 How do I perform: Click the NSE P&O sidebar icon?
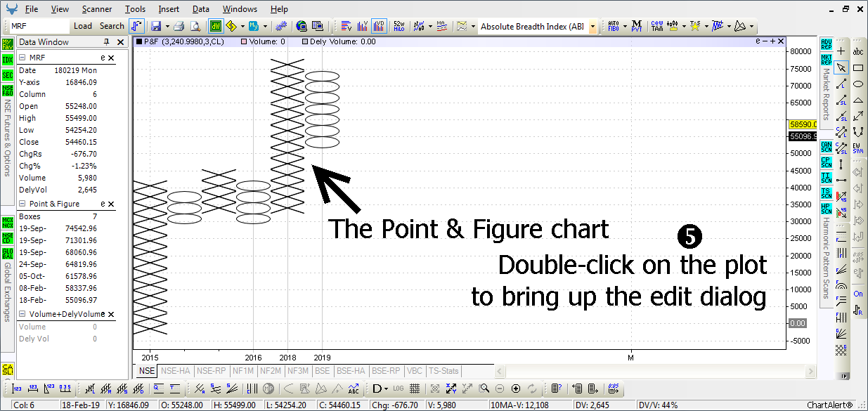point(8,91)
